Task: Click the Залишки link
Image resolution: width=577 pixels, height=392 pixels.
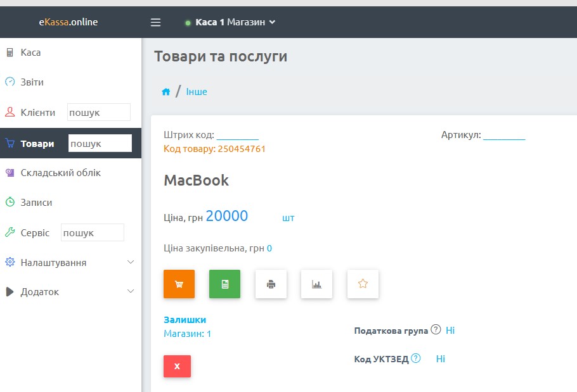Action: [185, 320]
